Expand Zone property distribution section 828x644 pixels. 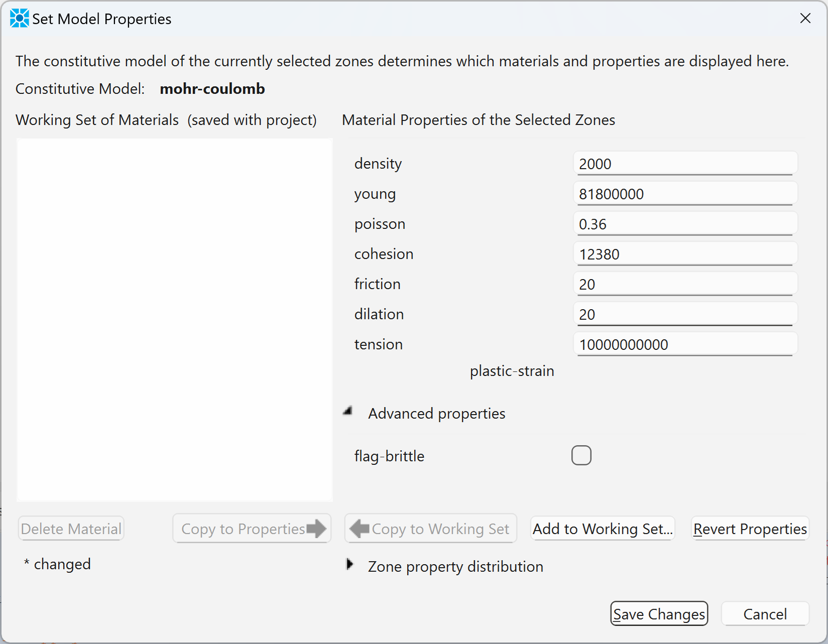349,565
